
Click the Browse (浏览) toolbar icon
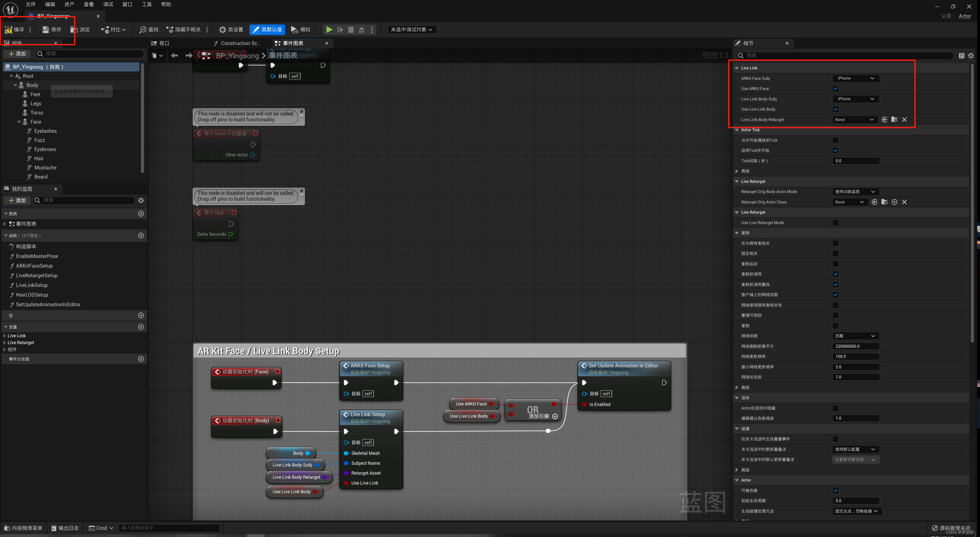pos(74,30)
